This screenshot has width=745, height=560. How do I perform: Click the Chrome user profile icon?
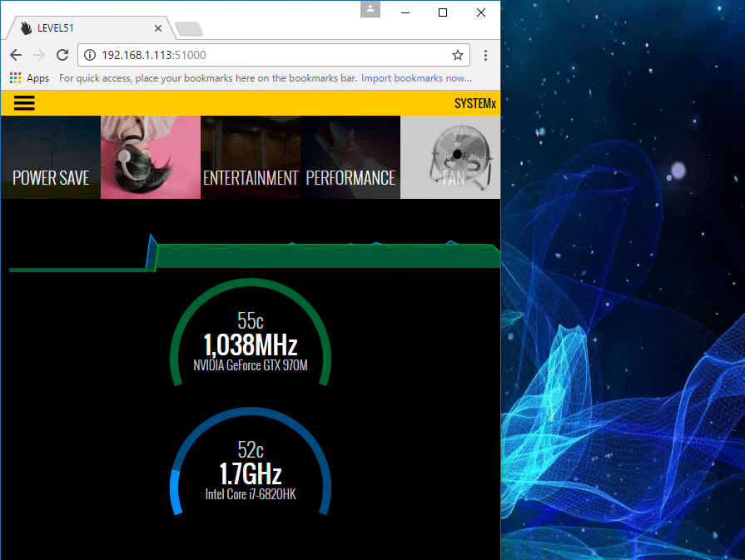click(370, 9)
